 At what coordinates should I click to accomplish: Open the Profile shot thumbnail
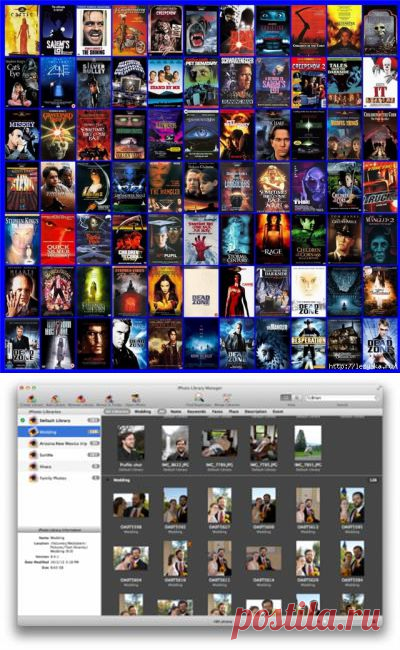131,444
